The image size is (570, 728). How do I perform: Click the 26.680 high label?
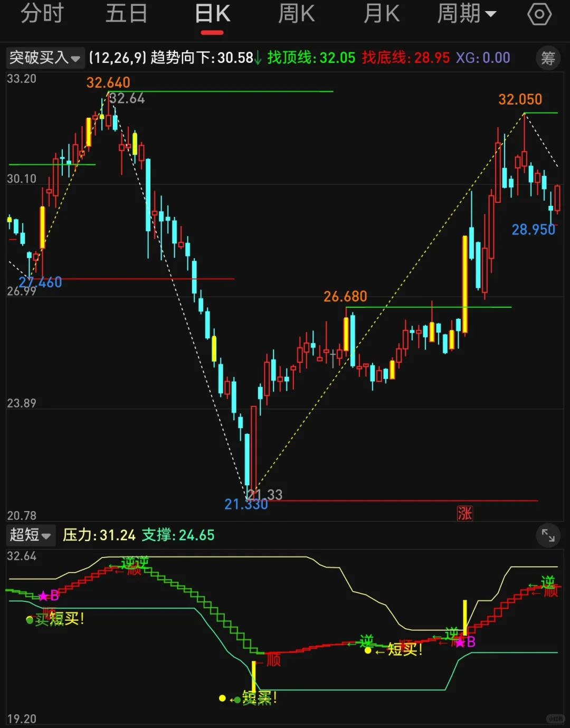[x=345, y=297]
